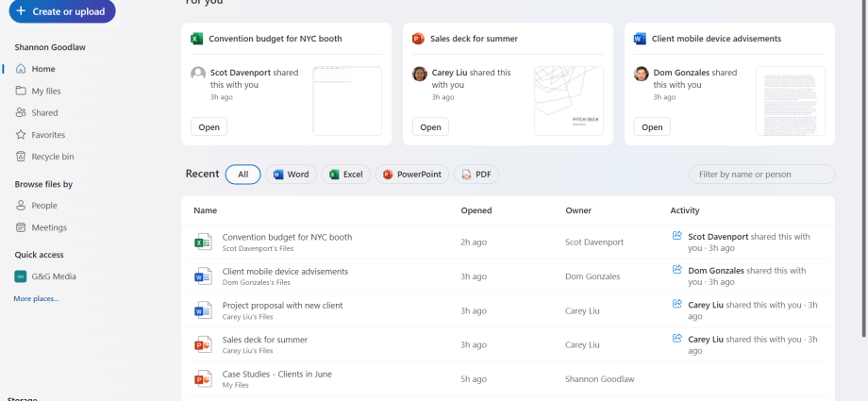Click Dom Gonzales's Files location text
The image size is (868, 401).
click(257, 282)
